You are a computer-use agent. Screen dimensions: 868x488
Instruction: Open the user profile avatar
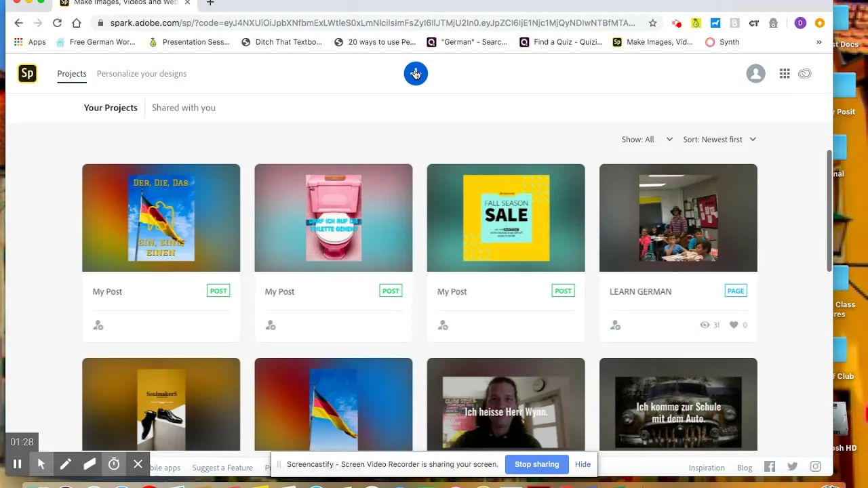[x=755, y=73]
